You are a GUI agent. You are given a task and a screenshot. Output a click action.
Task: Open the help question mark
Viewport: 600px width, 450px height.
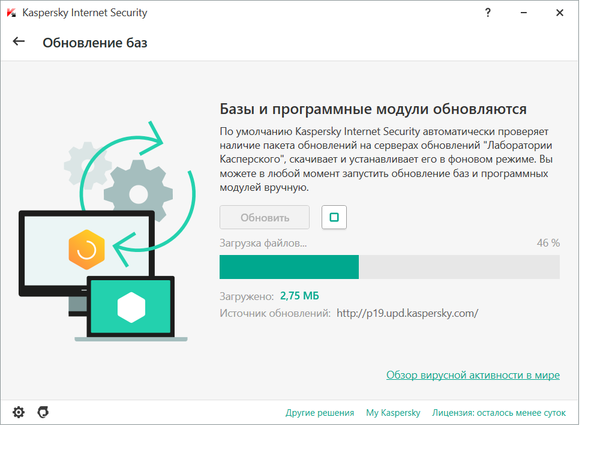488,13
